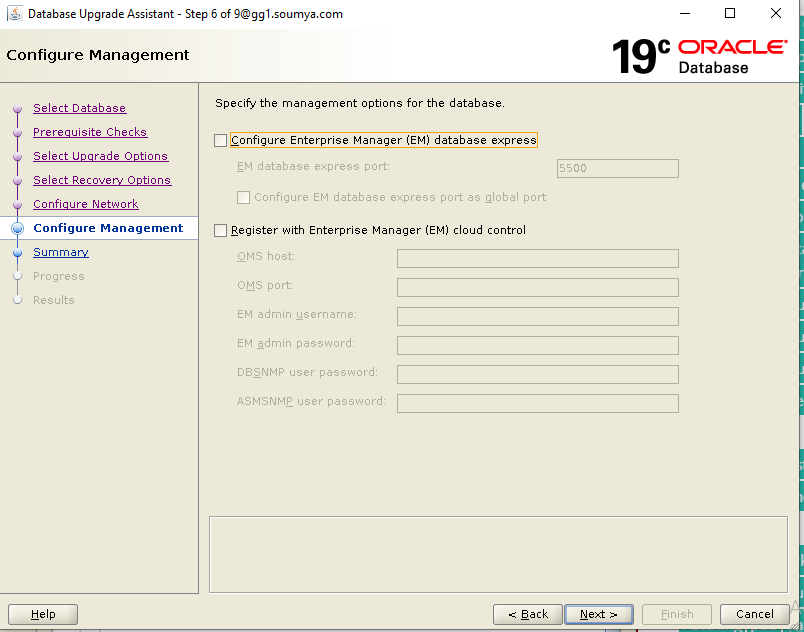804x632 pixels.
Task: Focus the EM admin password field
Action: 537,345
